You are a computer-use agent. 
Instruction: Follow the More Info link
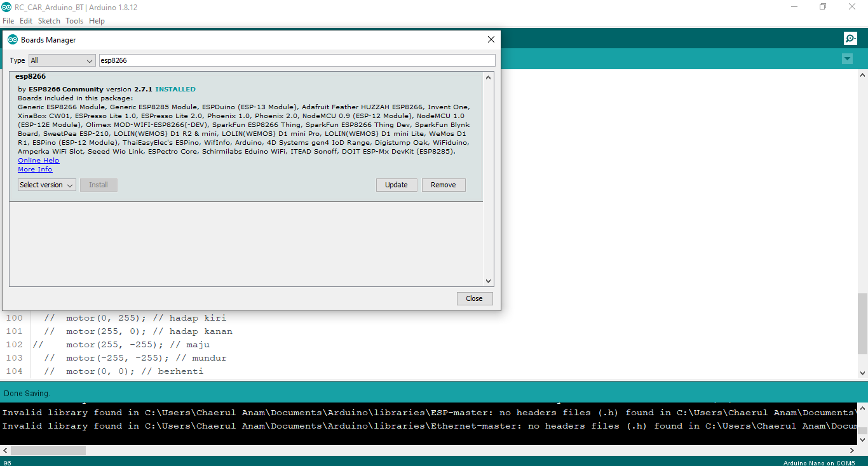pos(35,170)
